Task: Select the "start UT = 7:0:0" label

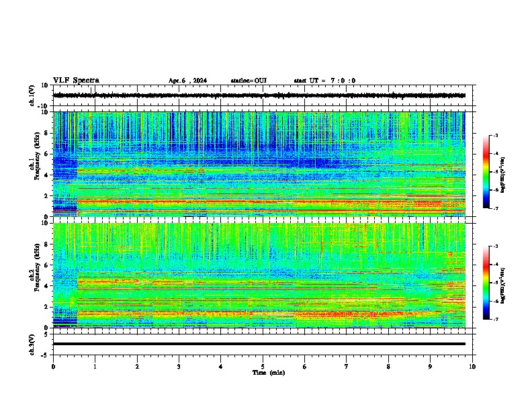Action: tap(324, 81)
